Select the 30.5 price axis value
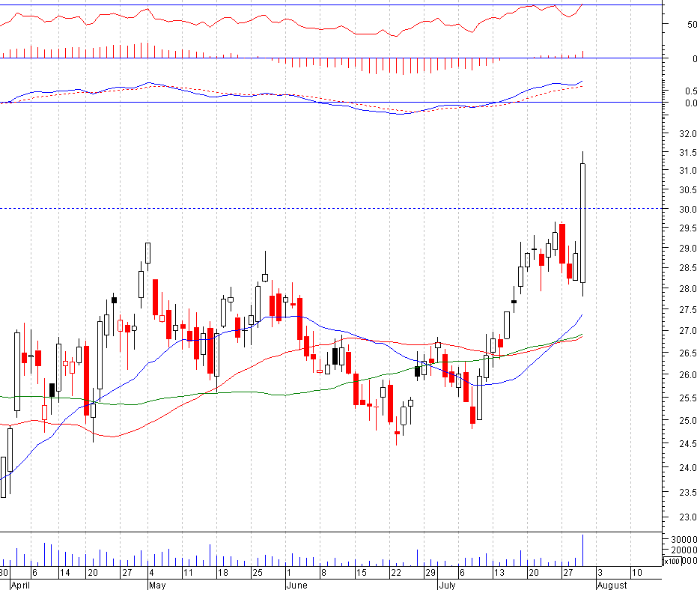The height and width of the screenshot is (590, 700). click(687, 190)
